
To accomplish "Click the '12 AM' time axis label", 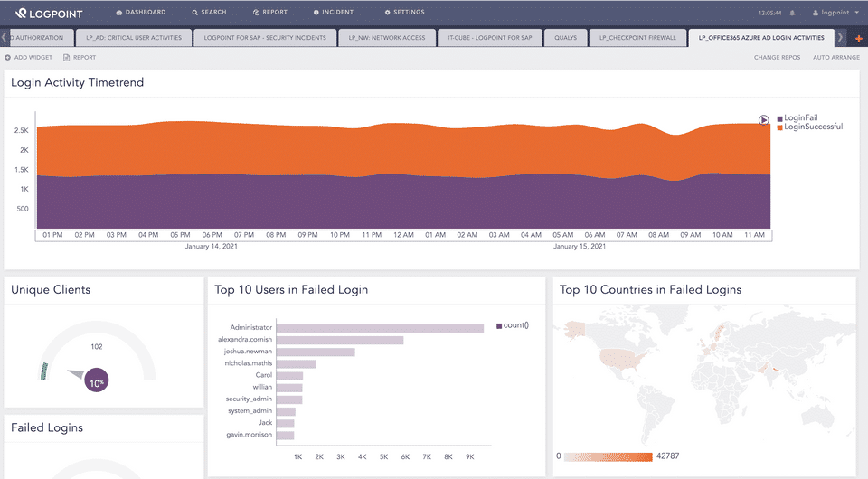I will [403, 235].
